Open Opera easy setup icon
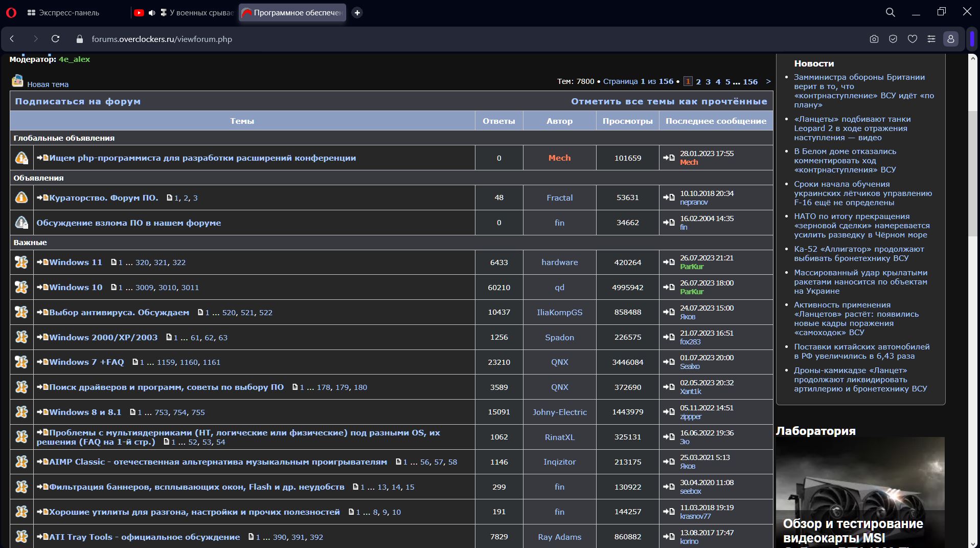This screenshot has height=548, width=980. tap(931, 39)
